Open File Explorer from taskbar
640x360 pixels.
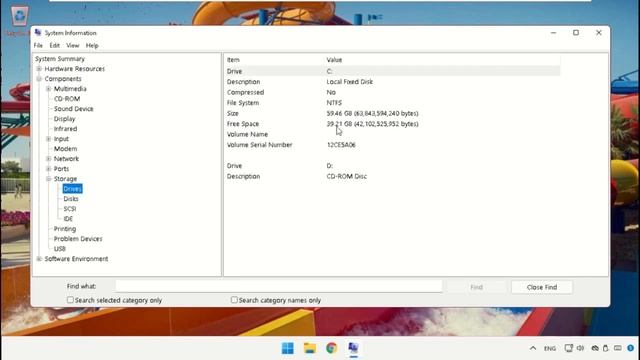click(x=310, y=348)
